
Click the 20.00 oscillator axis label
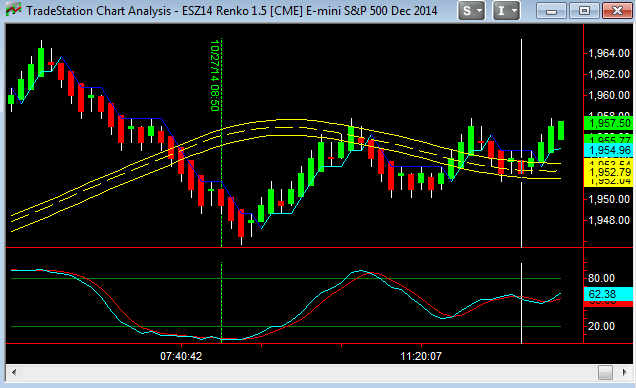click(601, 326)
